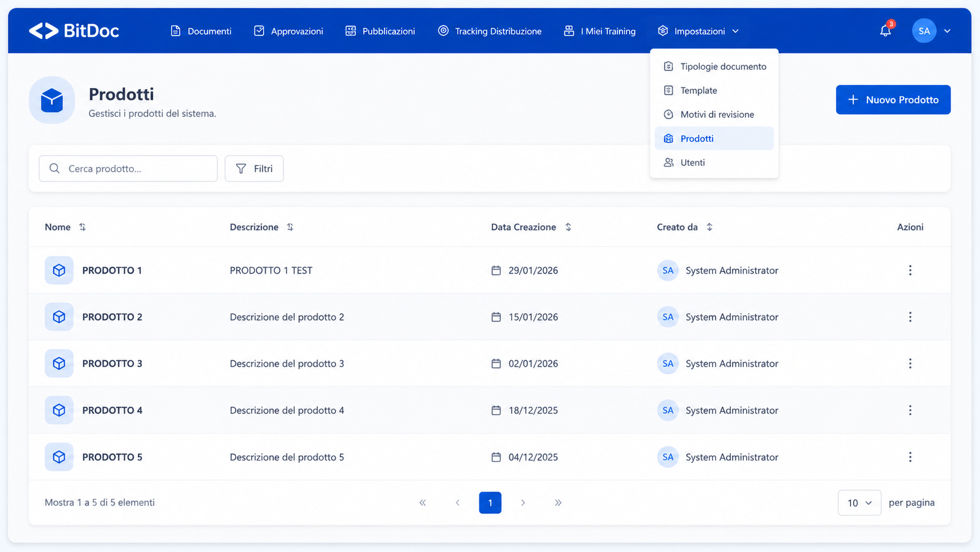This screenshot has height=552, width=980.
Task: Click Descrizione del prodotto 4 text
Action: [287, 410]
